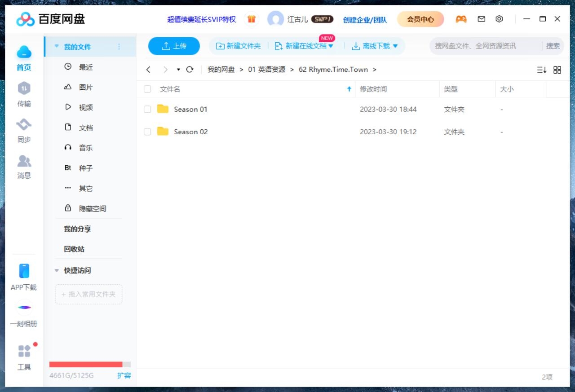The width and height of the screenshot is (575, 392).
Task: Click the gift box promotion icon
Action: pyautogui.click(x=251, y=19)
